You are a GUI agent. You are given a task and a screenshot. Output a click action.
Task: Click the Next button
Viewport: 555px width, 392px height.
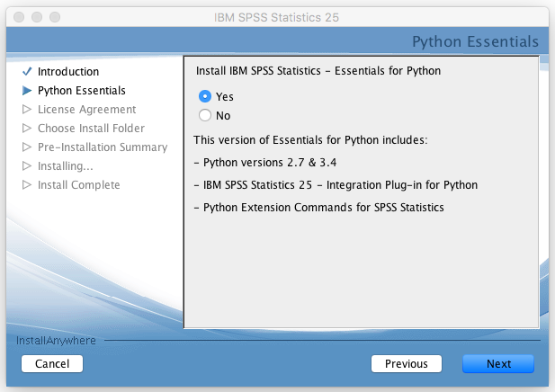click(498, 364)
